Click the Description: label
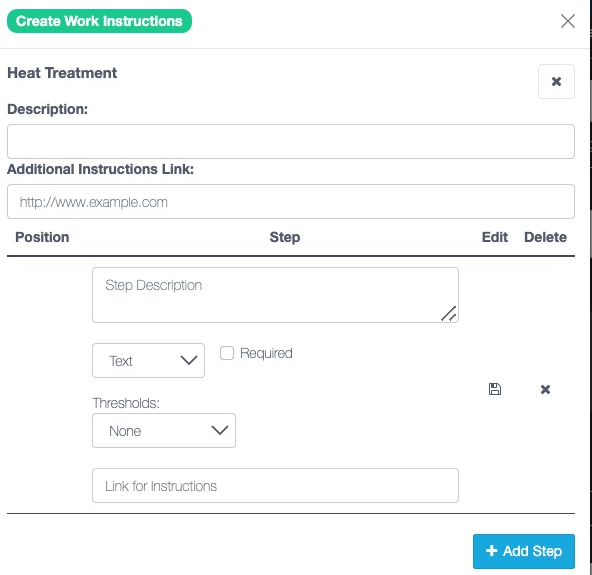592x575 pixels. click(47, 109)
